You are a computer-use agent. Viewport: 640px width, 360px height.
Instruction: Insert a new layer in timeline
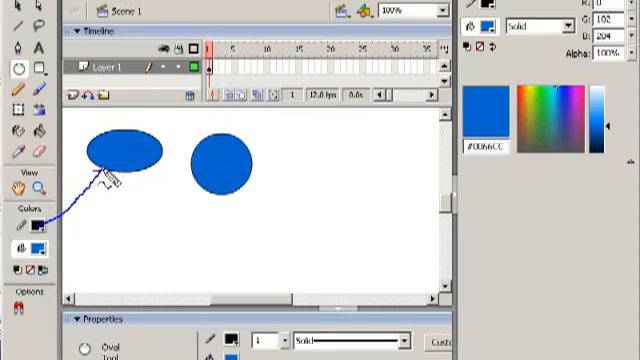click(x=73, y=96)
